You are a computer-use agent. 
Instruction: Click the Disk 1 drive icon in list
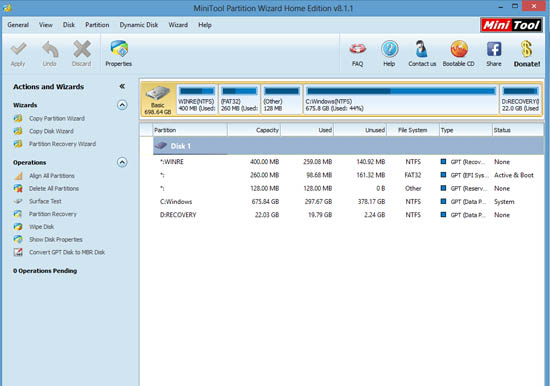(x=161, y=146)
